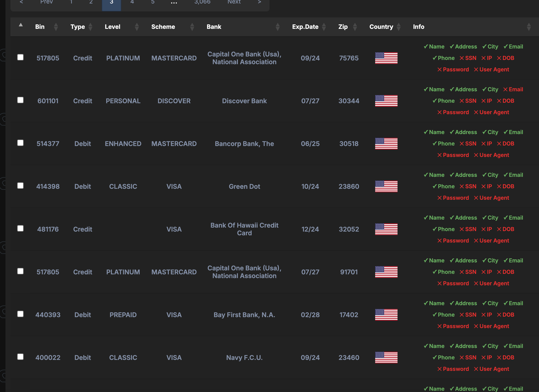The height and width of the screenshot is (392, 539).
Task: Click the ascending sort arrow in first column
Action: [x=21, y=25]
